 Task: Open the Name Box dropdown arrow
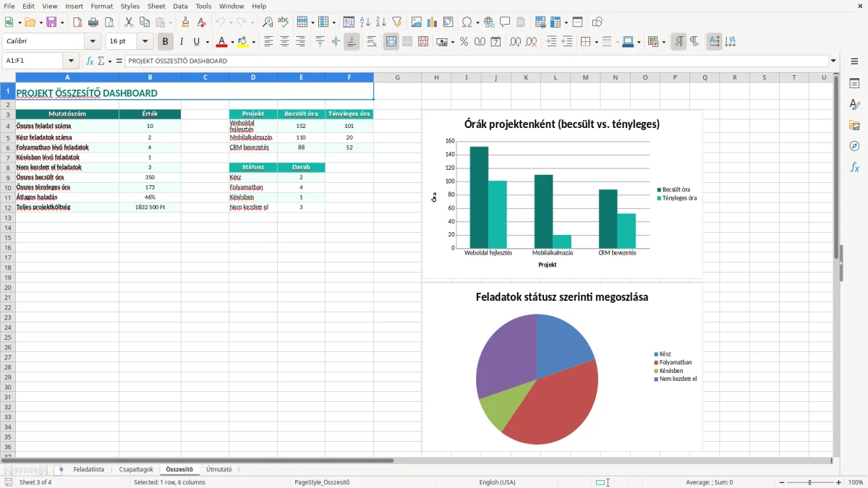tap(71, 61)
